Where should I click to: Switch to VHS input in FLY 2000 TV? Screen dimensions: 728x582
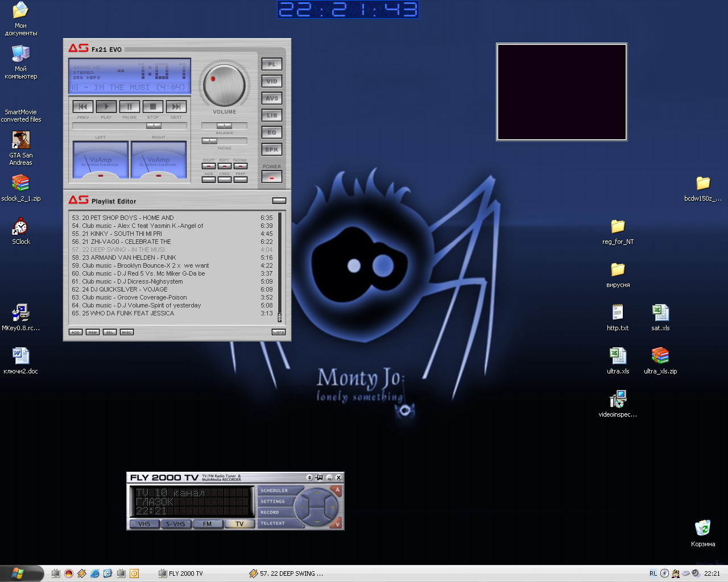point(144,524)
